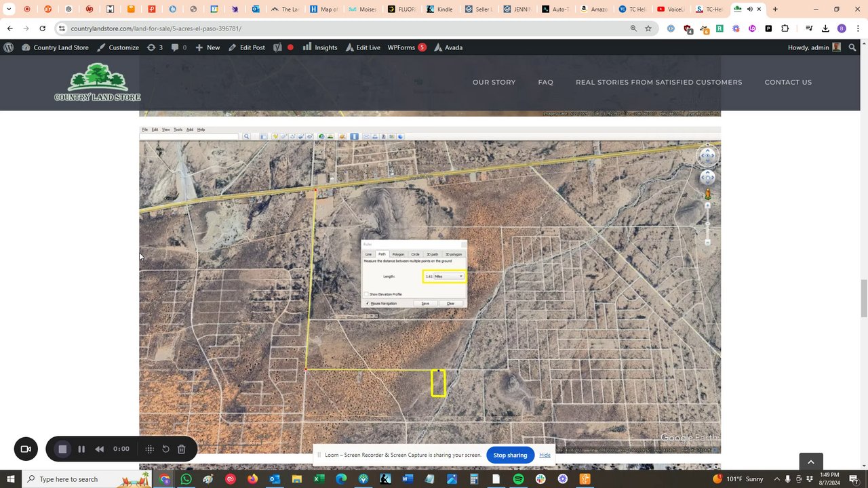Open File Explorer from the taskbar

(297, 479)
